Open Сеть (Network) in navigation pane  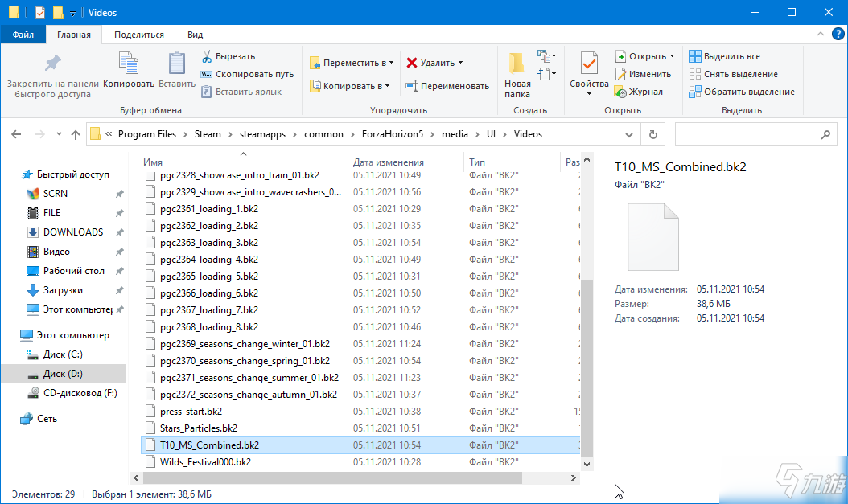pos(47,419)
